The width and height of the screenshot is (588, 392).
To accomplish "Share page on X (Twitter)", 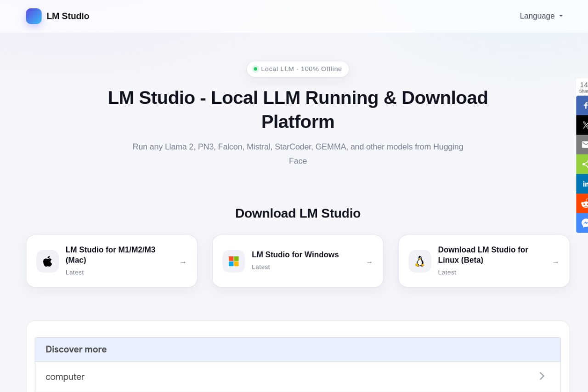I will coord(582,125).
